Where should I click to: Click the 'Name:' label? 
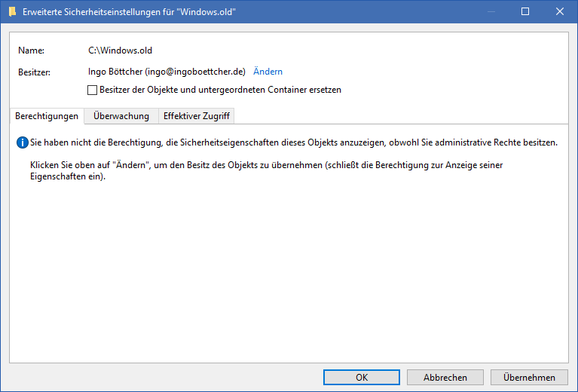pos(32,51)
